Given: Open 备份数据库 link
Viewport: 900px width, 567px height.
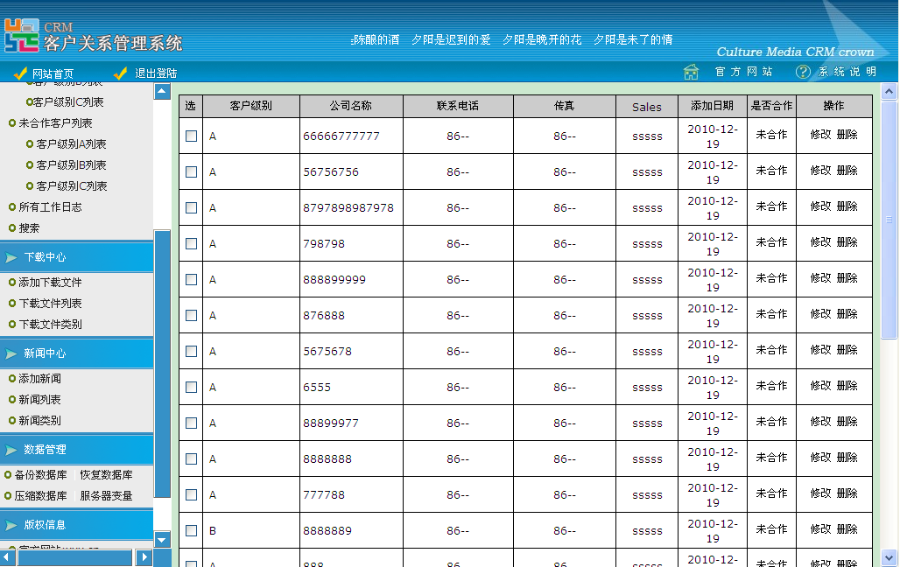Looking at the screenshot, I should click(x=41, y=475).
